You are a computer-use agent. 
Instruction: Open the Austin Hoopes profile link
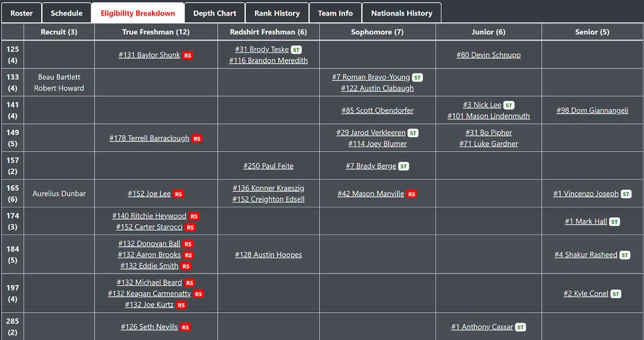[268, 255]
